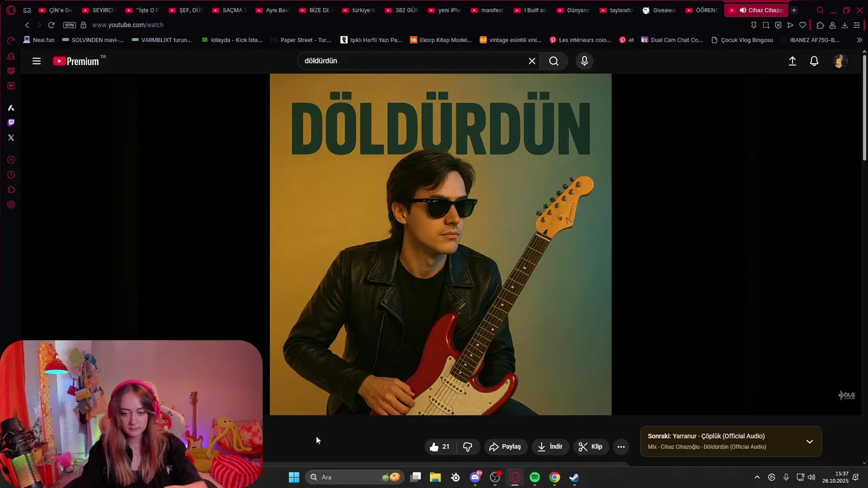The height and width of the screenshot is (488, 868).
Task: Open Çocuk Vlog Bingosu bookmark
Action: (x=742, y=40)
